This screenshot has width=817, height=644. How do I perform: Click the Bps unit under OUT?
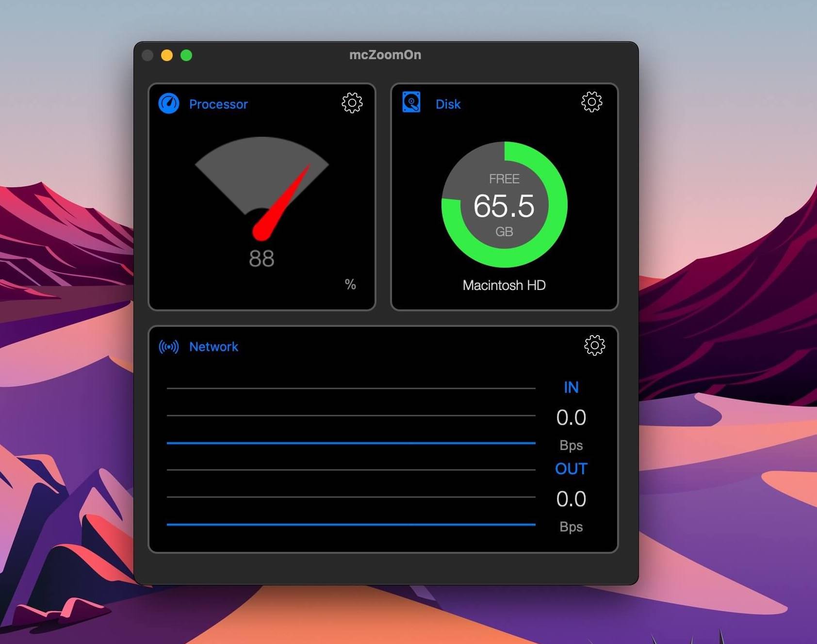tap(571, 527)
